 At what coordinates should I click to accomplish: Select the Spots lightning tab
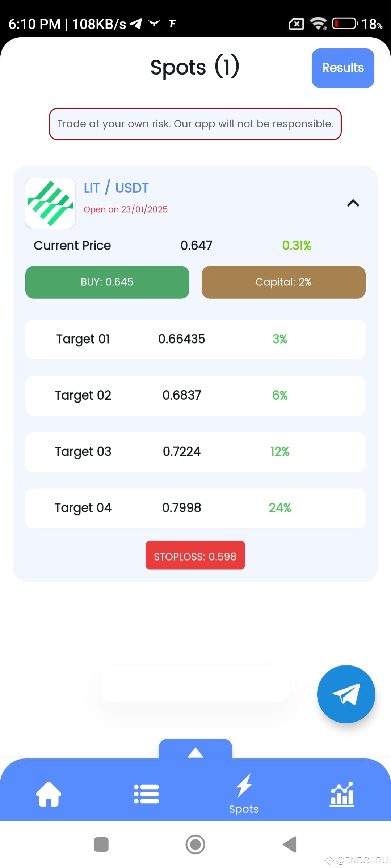coord(244,794)
